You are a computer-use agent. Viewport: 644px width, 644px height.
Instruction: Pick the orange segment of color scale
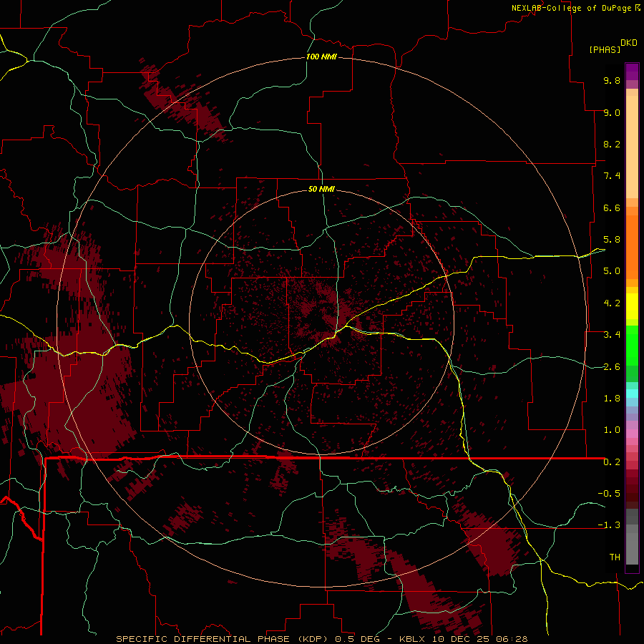coord(632,247)
